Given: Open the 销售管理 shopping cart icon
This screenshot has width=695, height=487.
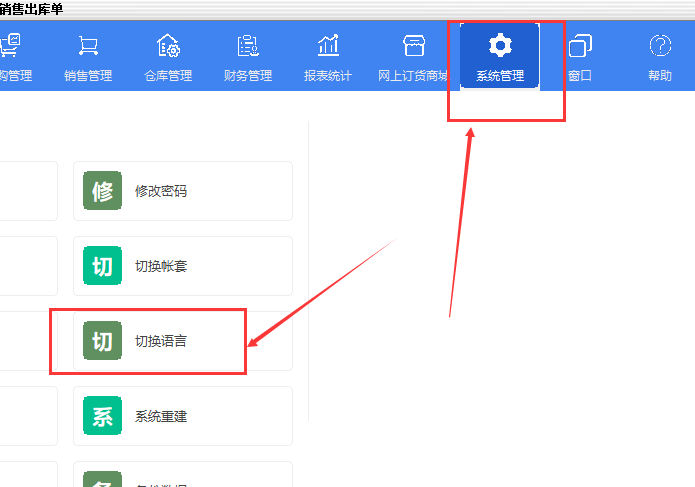Looking at the screenshot, I should 88,45.
